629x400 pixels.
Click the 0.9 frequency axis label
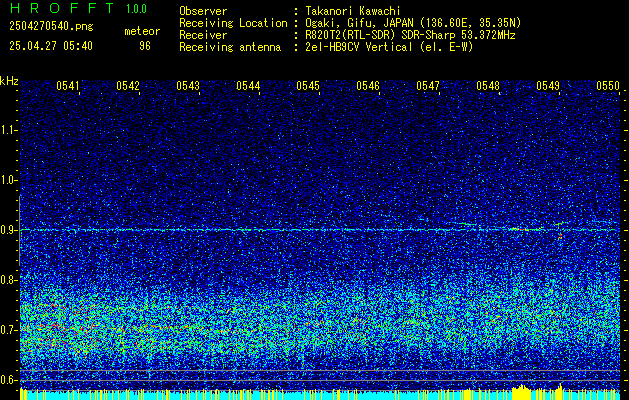point(8,230)
